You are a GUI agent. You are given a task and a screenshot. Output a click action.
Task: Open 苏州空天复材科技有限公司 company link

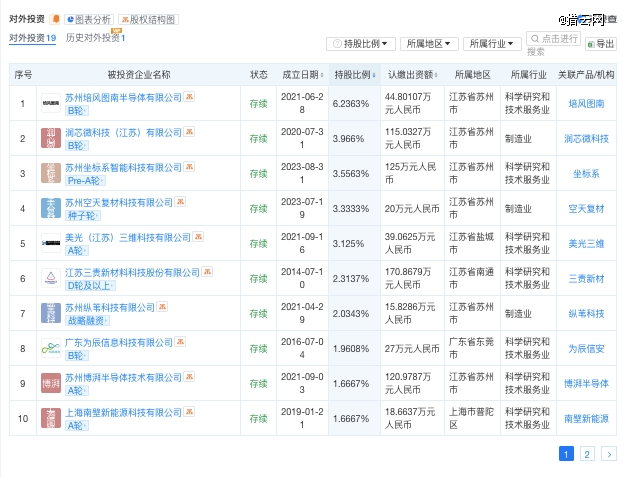click(119, 203)
